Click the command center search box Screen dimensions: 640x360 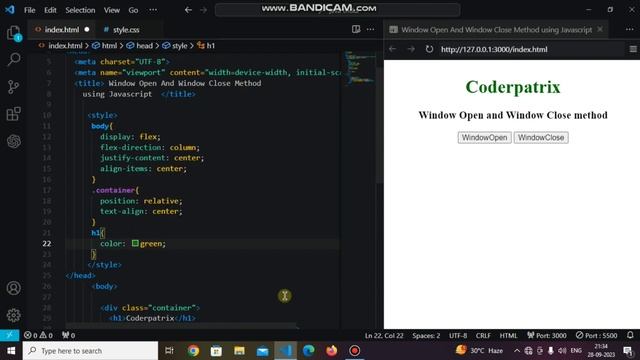point(338,10)
